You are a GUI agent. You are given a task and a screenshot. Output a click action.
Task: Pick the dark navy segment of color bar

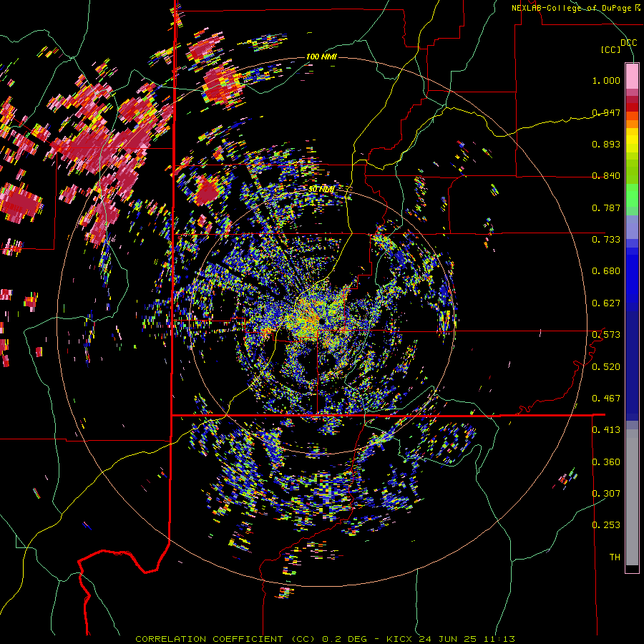point(632,366)
